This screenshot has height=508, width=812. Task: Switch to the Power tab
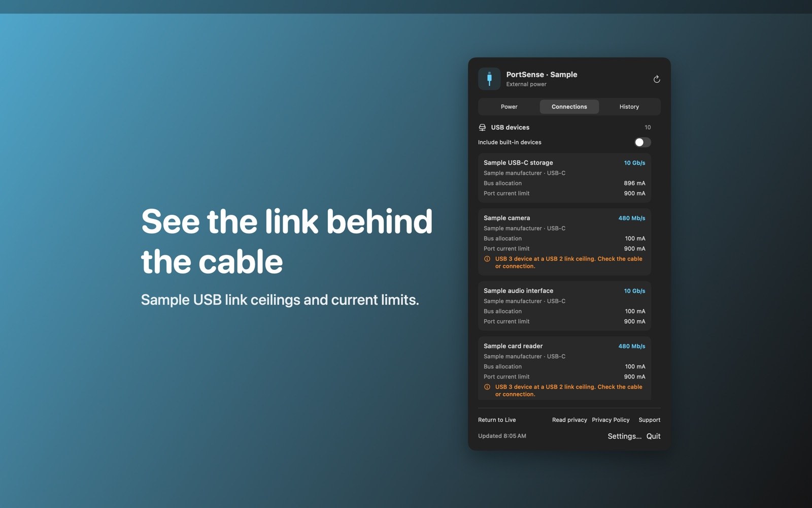click(x=509, y=107)
